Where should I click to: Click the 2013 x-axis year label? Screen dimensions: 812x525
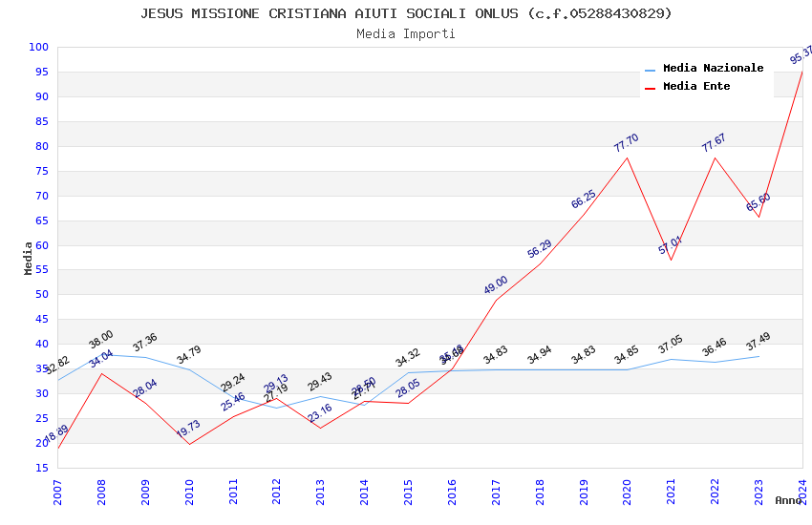point(320,492)
